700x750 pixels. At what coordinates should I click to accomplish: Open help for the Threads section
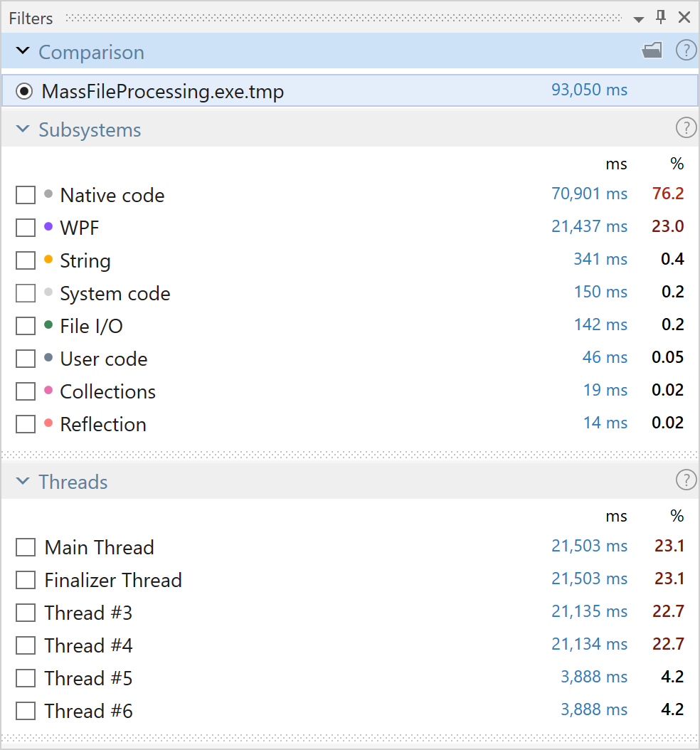685,480
